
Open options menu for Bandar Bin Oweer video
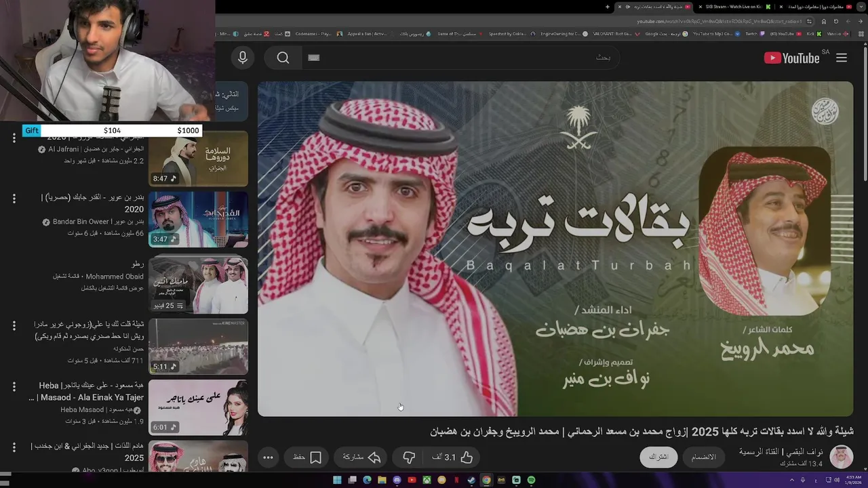coord(14,199)
